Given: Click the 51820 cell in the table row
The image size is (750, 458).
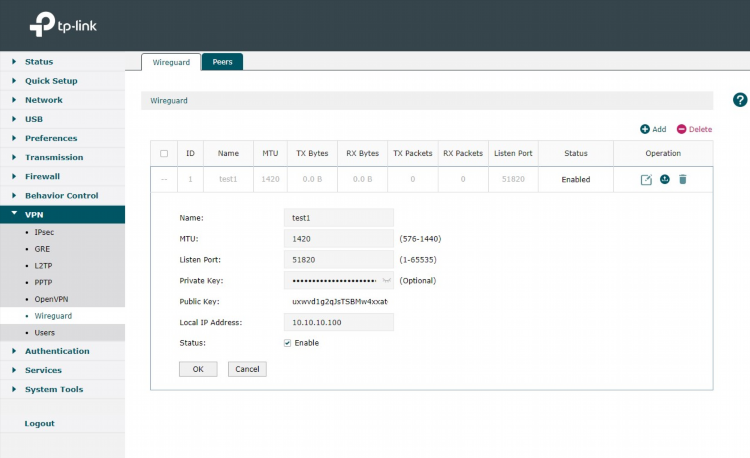Looking at the screenshot, I should (513, 179).
